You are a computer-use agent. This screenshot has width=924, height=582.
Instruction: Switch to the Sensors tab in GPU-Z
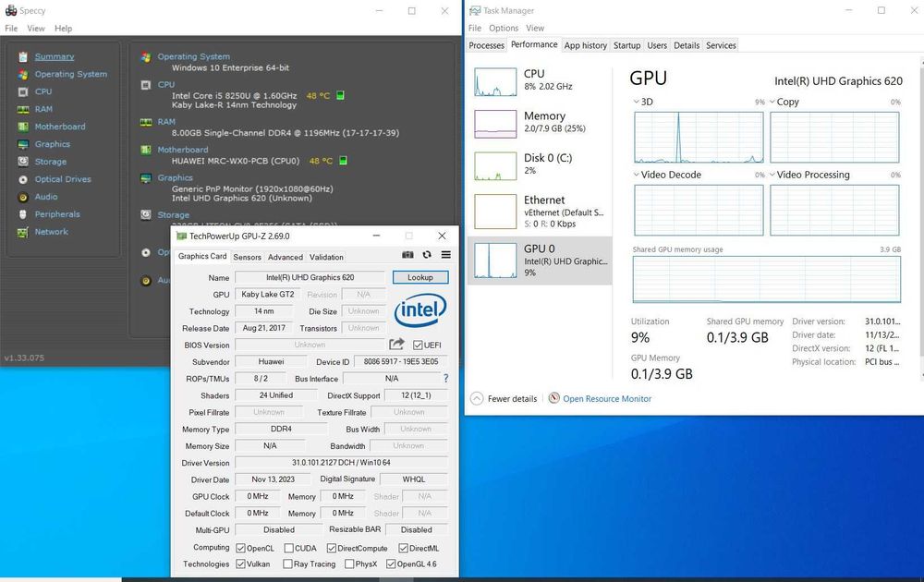247,258
